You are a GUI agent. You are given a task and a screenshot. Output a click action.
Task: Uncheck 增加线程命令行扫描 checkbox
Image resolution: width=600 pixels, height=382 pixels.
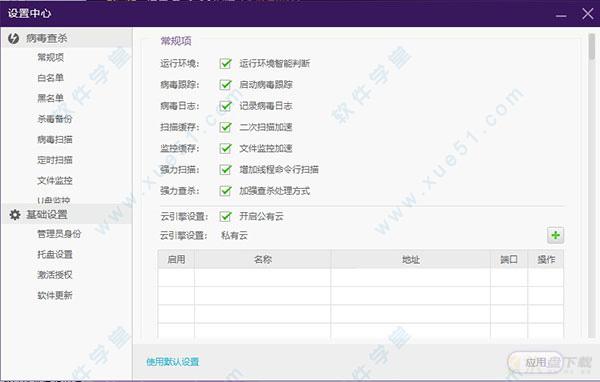click(x=225, y=169)
